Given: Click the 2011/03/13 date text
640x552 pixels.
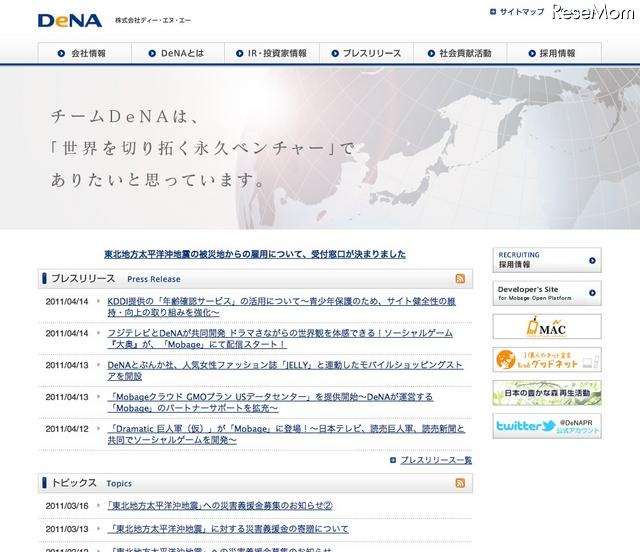Looking at the screenshot, I should point(67,529).
